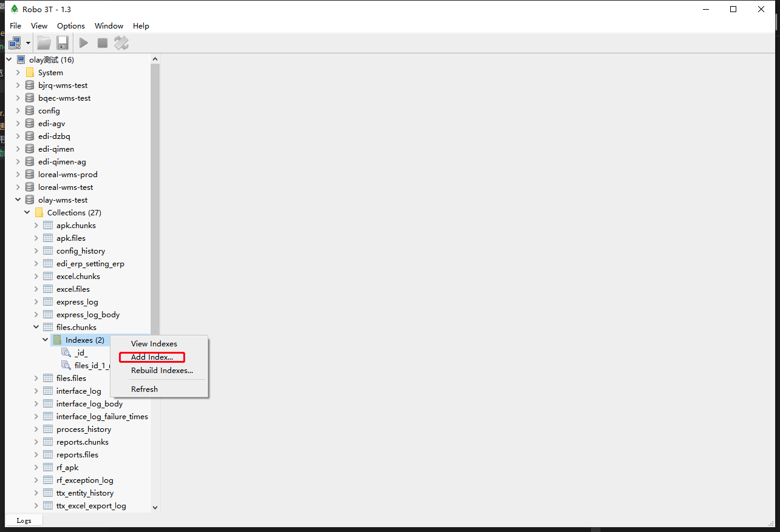Viewport: 780px width, 532px height.
Task: Open the View menu
Action: 39,26
